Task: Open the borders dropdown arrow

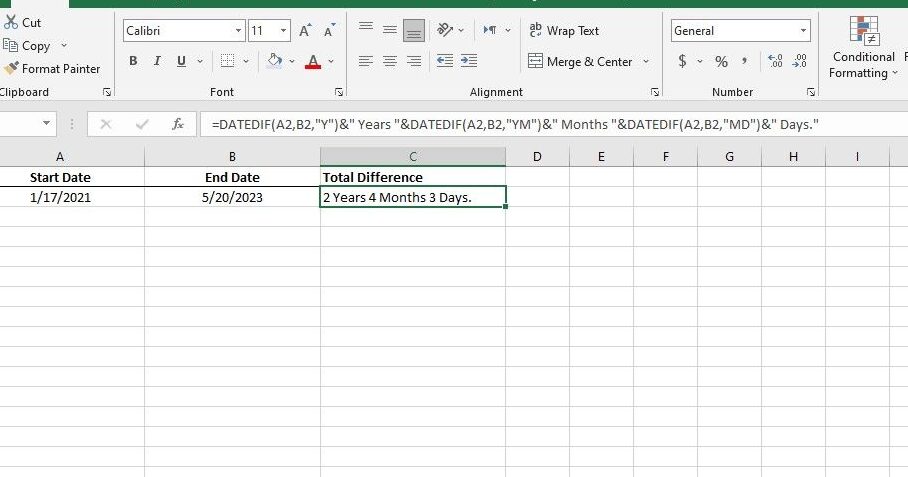Action: coord(246,61)
